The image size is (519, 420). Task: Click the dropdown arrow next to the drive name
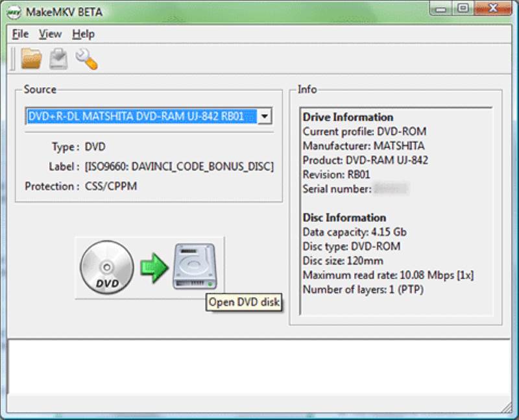pos(265,116)
